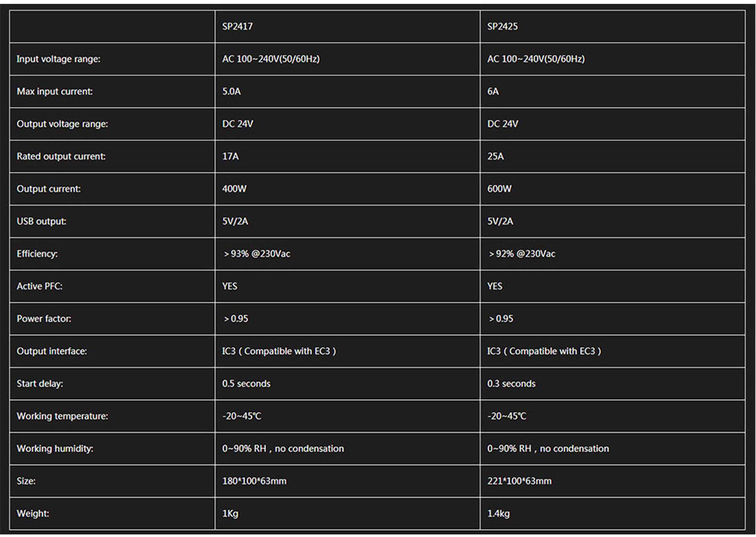Click the 1.4kg weight value
The width and height of the screenshot is (756, 537).
point(498,513)
